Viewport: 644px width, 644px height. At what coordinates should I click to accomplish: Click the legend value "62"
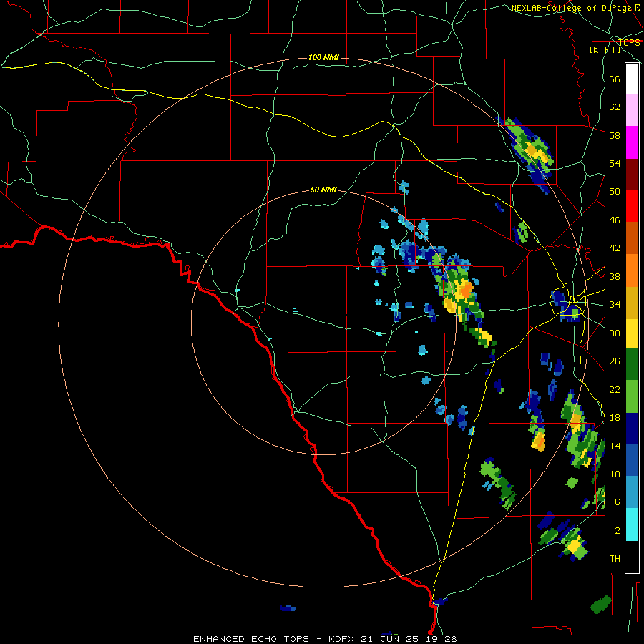(615, 107)
